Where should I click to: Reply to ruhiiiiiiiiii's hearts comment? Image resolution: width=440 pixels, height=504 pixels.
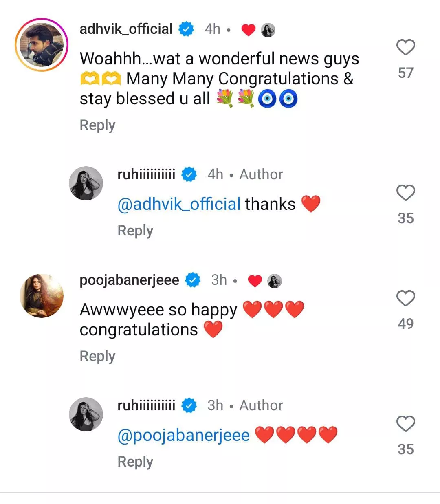[x=135, y=462]
